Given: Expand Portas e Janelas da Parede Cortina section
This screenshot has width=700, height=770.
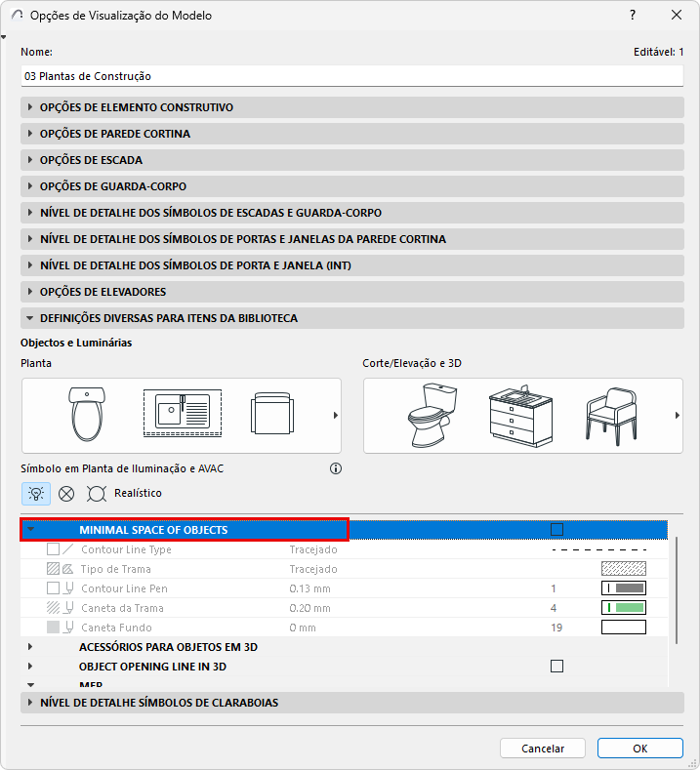Looking at the screenshot, I should pos(352,239).
